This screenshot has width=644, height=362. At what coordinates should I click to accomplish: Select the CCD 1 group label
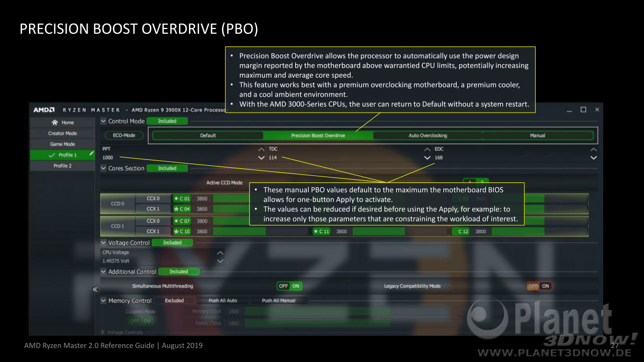tap(118, 226)
